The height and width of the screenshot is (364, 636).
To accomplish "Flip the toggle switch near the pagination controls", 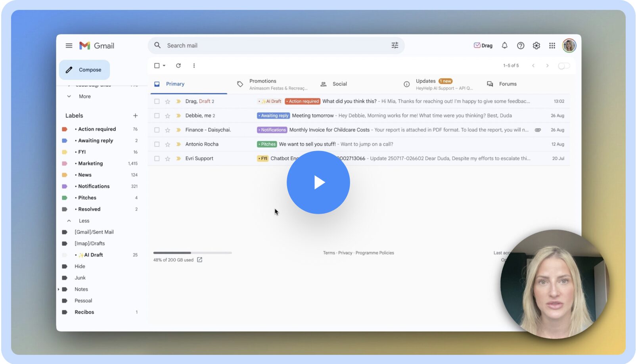I will [563, 65].
